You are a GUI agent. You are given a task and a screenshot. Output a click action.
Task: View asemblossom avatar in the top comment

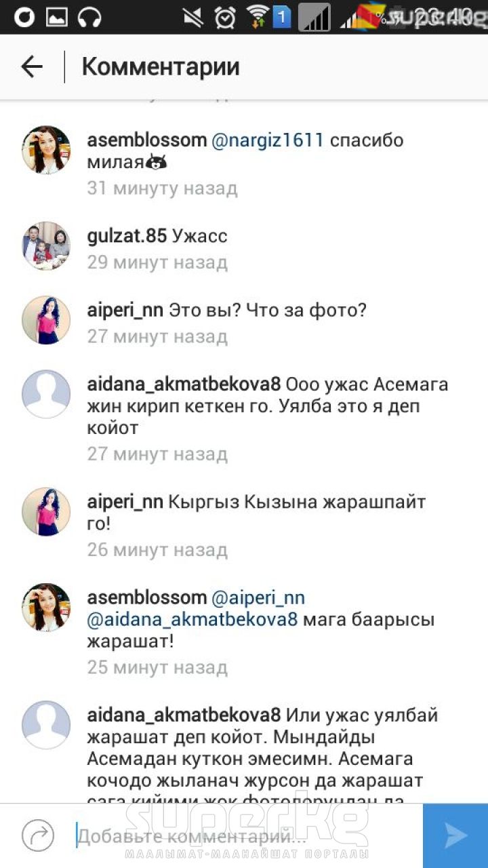[46, 150]
